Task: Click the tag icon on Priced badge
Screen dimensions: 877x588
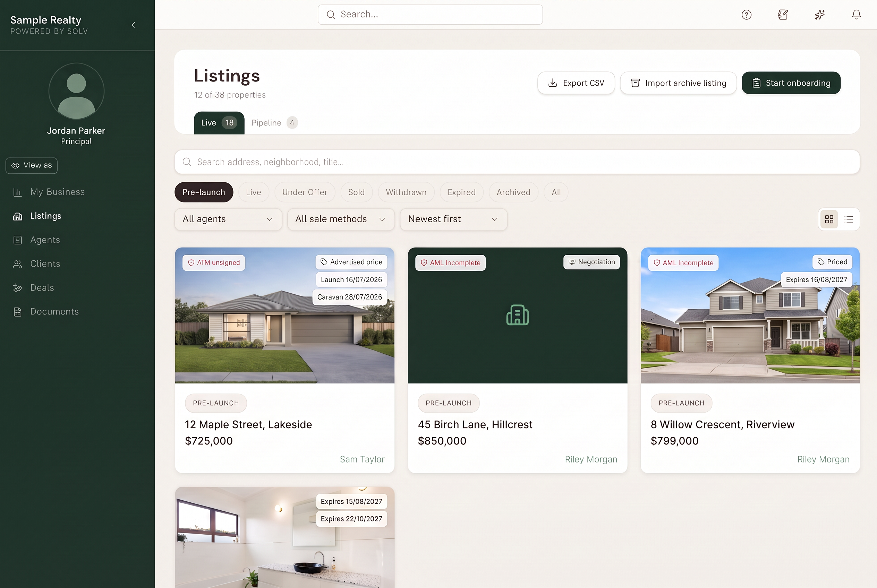Action: [821, 262]
